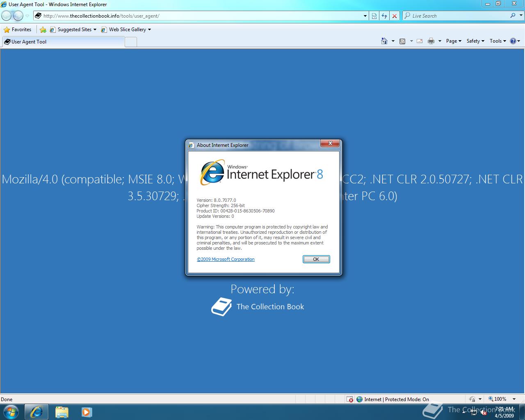Open a new tab with the blank tab button
525x420 pixels.
pos(131,42)
